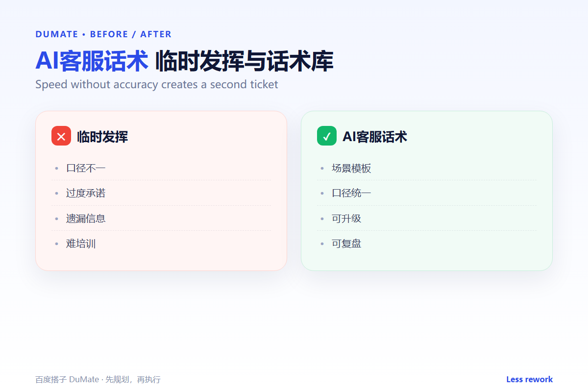
Task: Click the green checkmark icon beside AI客服话术
Action: click(327, 136)
